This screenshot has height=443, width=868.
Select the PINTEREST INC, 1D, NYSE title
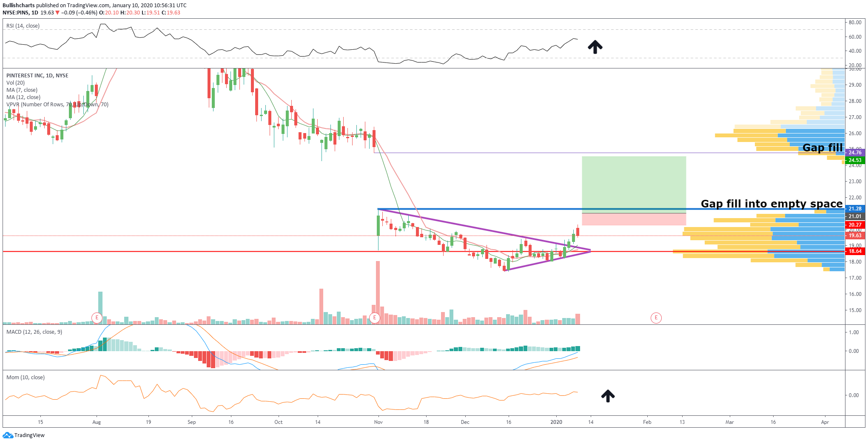click(37, 76)
